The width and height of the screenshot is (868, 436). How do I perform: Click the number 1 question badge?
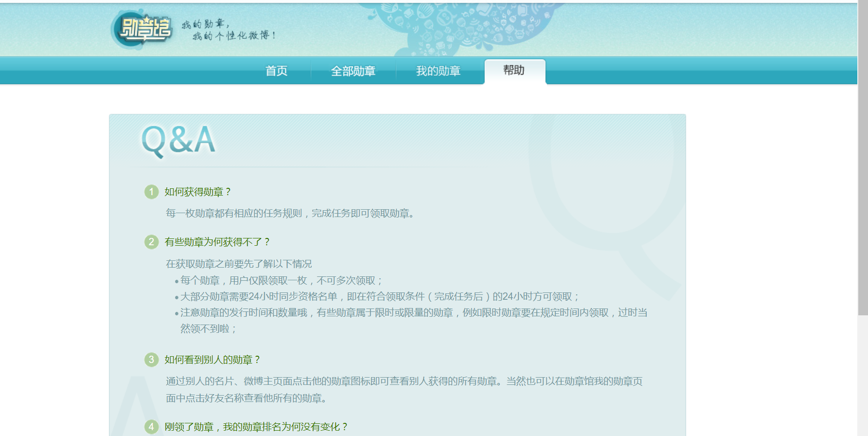point(151,192)
